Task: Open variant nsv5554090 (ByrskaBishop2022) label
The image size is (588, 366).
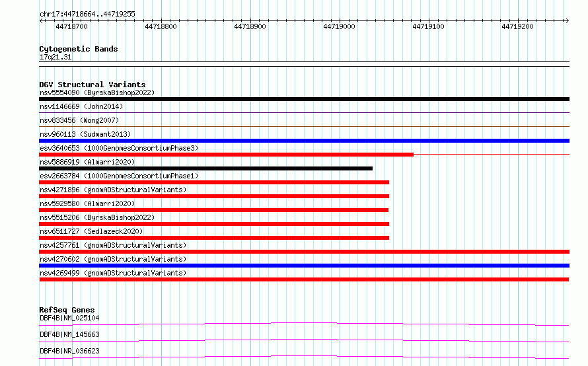Action: click(x=97, y=92)
